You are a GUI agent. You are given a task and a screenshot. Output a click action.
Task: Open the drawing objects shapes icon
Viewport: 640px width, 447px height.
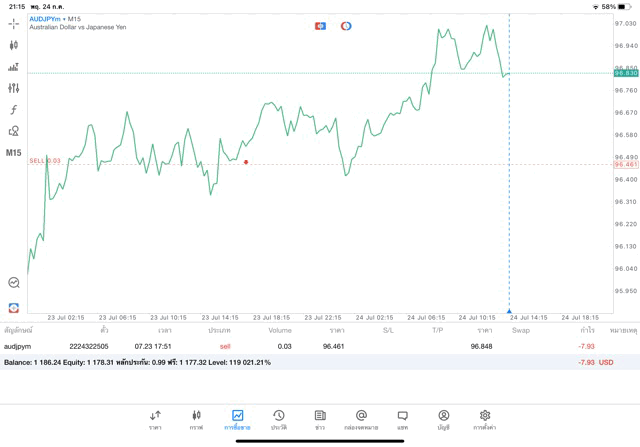(x=14, y=131)
